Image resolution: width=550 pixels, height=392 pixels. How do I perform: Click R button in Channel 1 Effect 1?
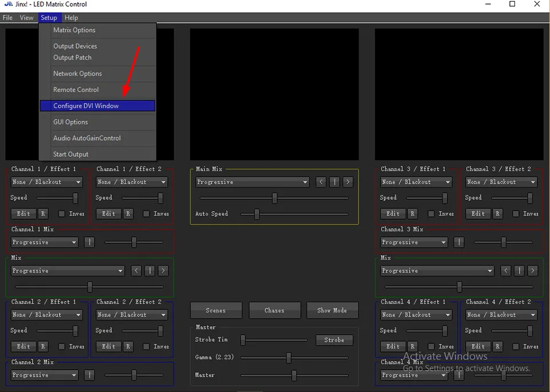43,213
